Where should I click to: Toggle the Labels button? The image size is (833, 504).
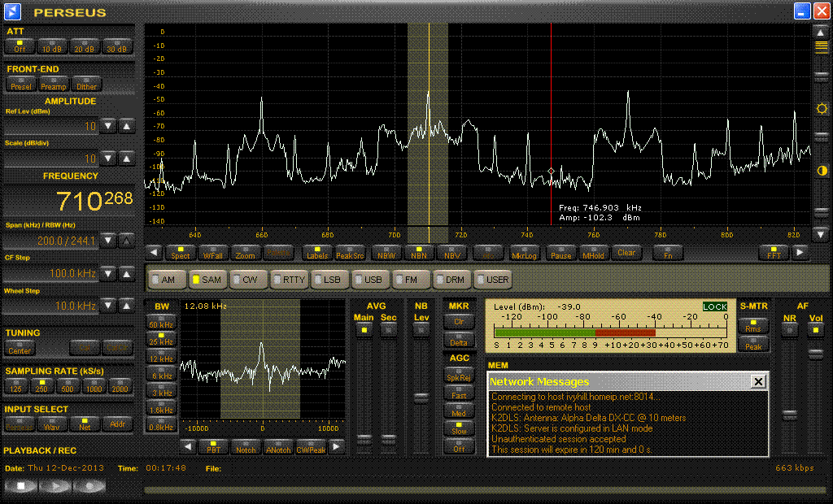[x=317, y=254]
